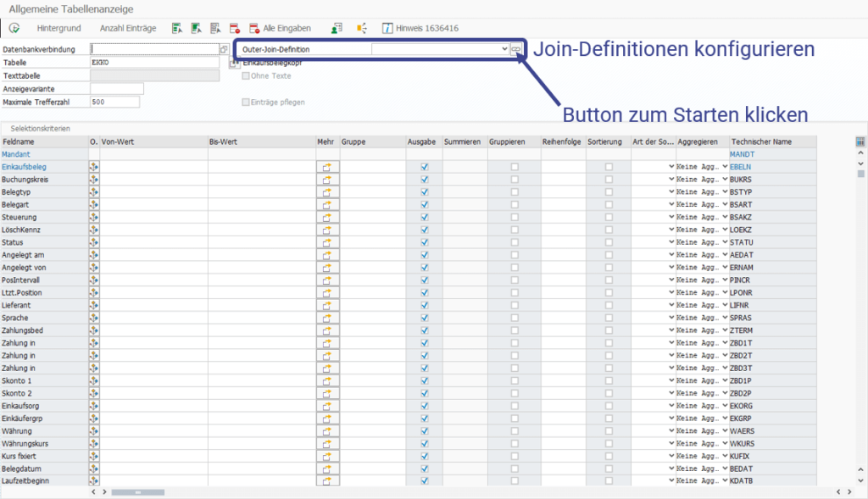Screen dimensions: 868x499
Task: Open the Einkaufsbeleg field link
Action: [24, 167]
